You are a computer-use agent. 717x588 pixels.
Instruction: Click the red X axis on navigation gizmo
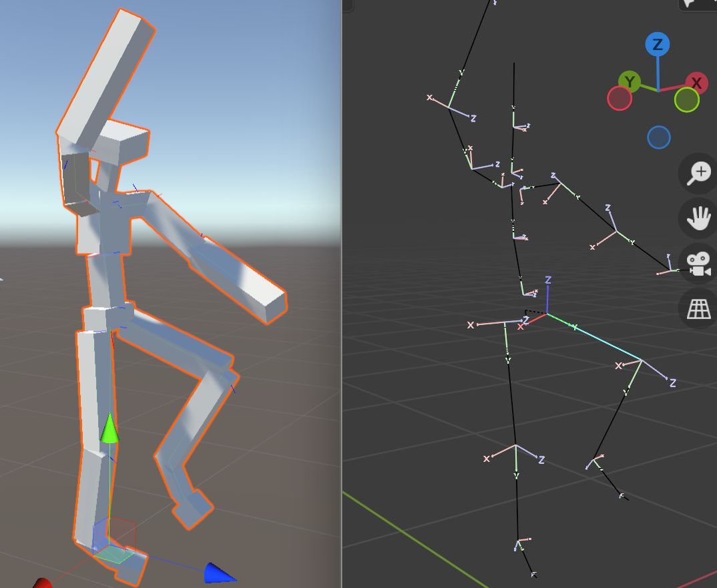[x=696, y=83]
